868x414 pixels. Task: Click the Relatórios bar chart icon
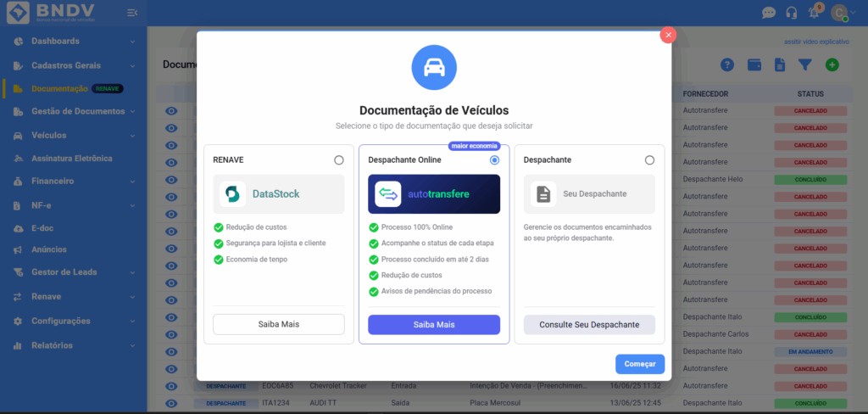click(18, 345)
